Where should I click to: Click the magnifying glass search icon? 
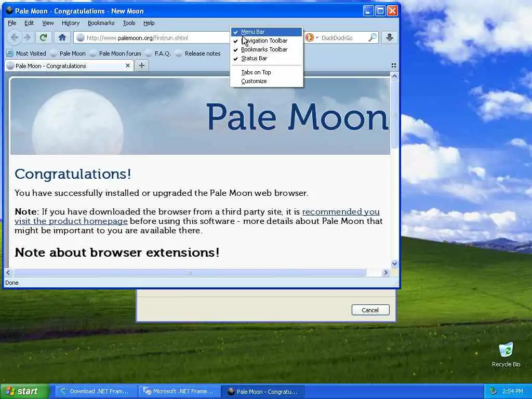372,37
